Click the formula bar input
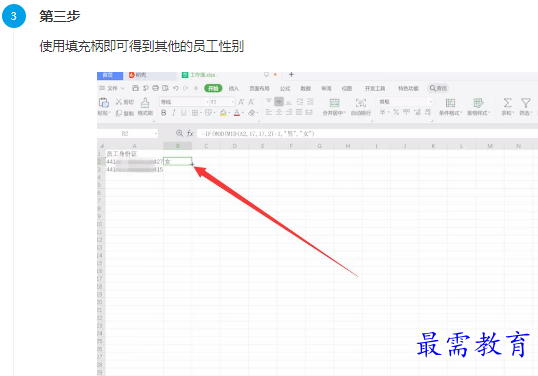538x376 pixels. pyautogui.click(x=367, y=133)
